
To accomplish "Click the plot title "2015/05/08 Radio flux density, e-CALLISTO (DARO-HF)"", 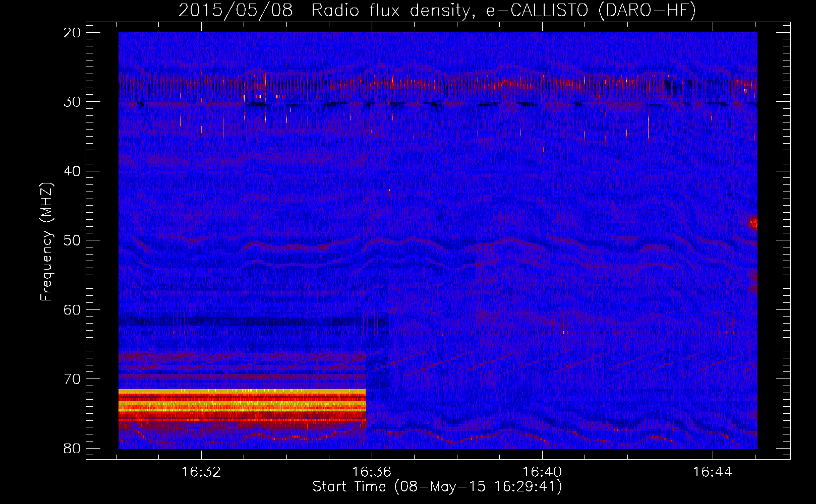I will 437,11.
